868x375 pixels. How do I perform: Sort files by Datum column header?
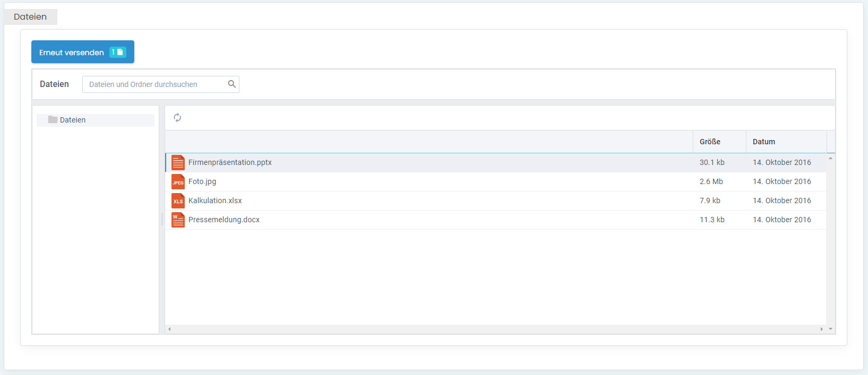(x=763, y=142)
